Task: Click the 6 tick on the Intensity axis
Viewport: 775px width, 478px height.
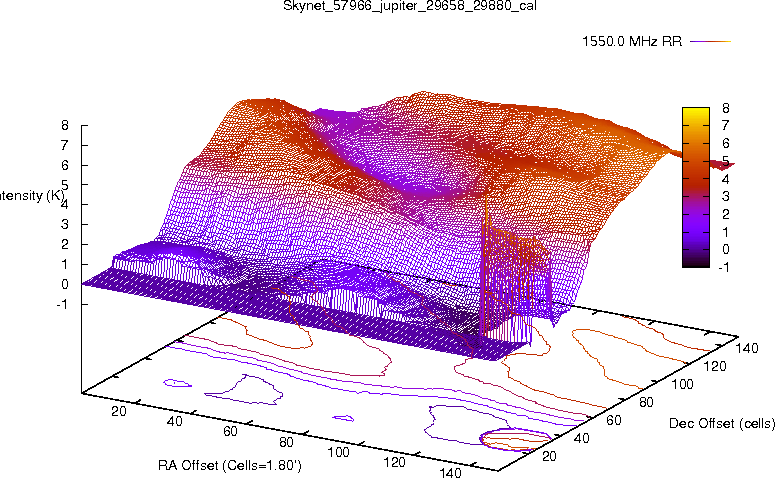Action: (65, 165)
